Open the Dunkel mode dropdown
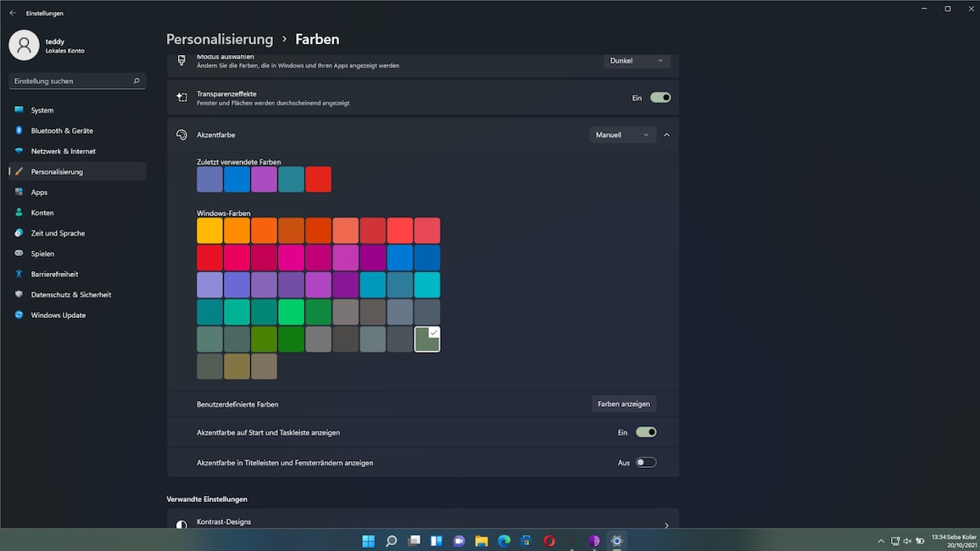 pos(638,60)
